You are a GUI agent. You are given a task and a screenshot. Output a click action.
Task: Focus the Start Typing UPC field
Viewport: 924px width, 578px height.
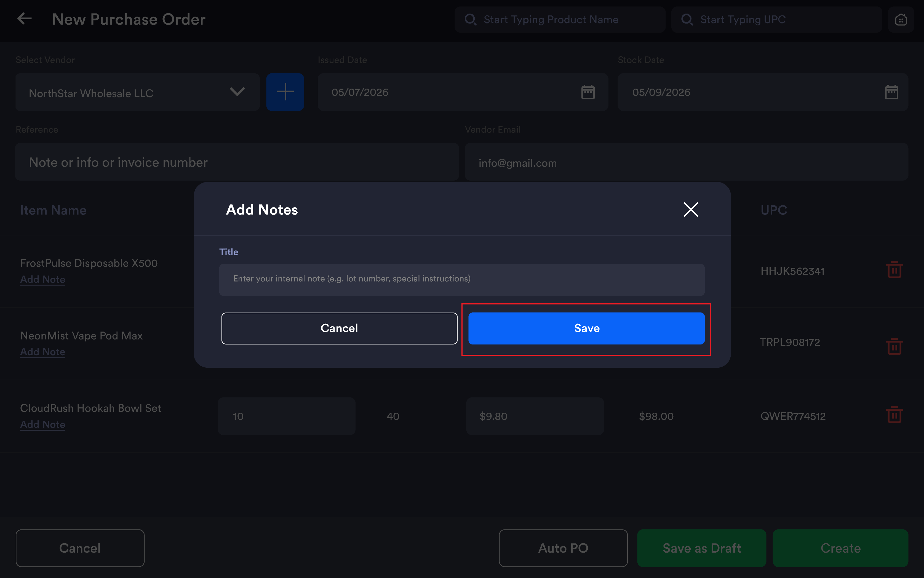pos(776,20)
